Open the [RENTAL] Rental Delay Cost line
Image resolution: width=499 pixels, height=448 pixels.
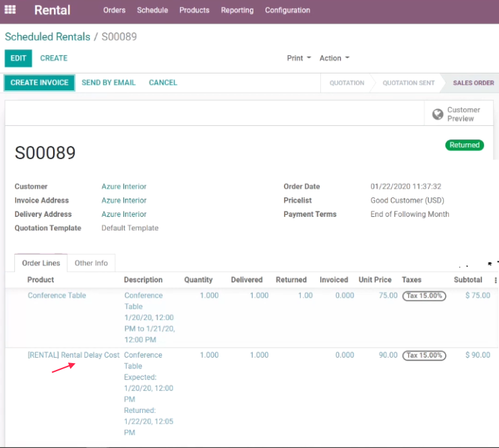[74, 355]
